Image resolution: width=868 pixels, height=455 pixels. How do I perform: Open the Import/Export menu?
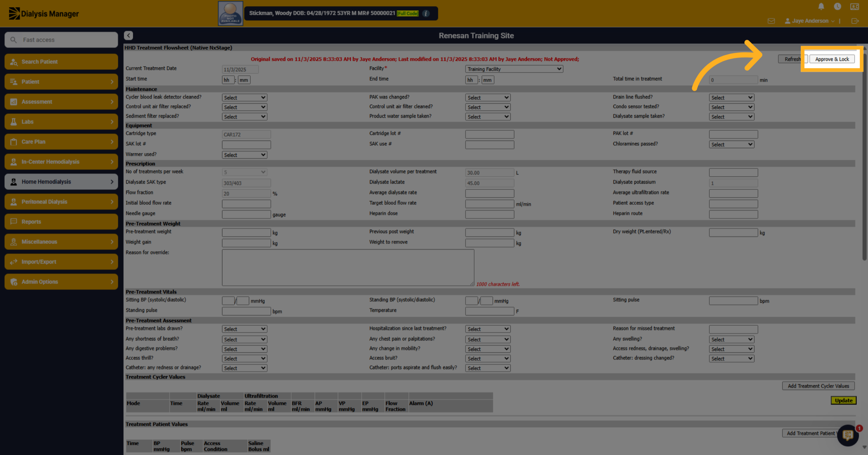pyautogui.click(x=61, y=262)
